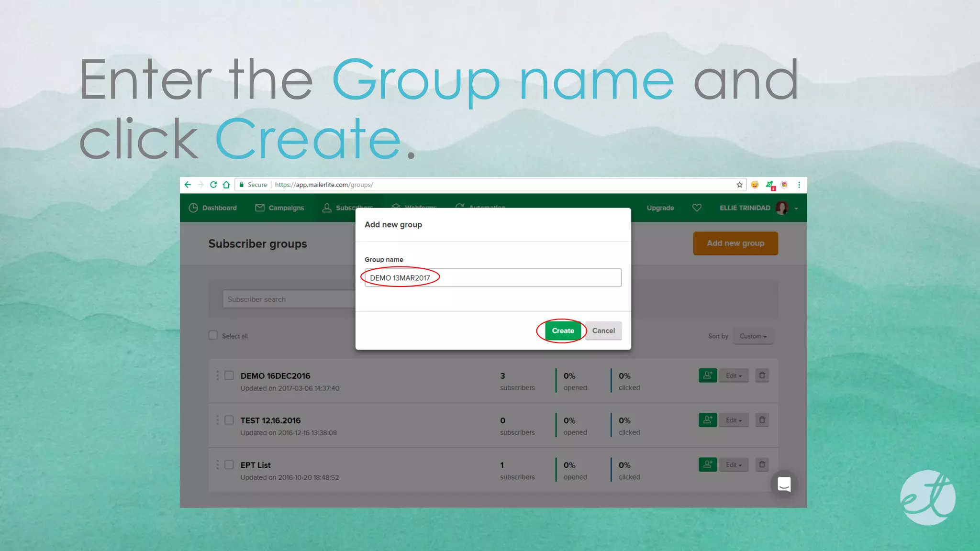The height and width of the screenshot is (551, 980).
Task: Open Edit dropdown for EPT List
Action: pyautogui.click(x=734, y=464)
